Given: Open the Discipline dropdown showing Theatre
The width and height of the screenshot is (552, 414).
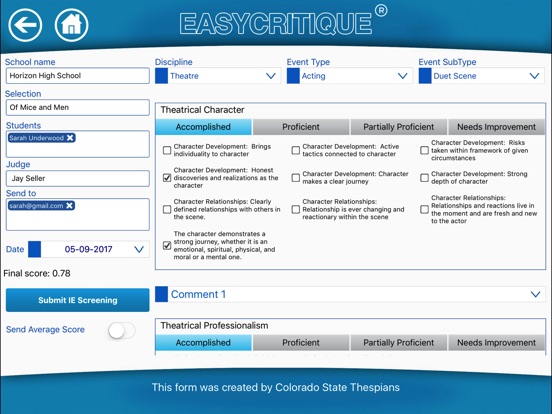Looking at the screenshot, I should pos(218,76).
